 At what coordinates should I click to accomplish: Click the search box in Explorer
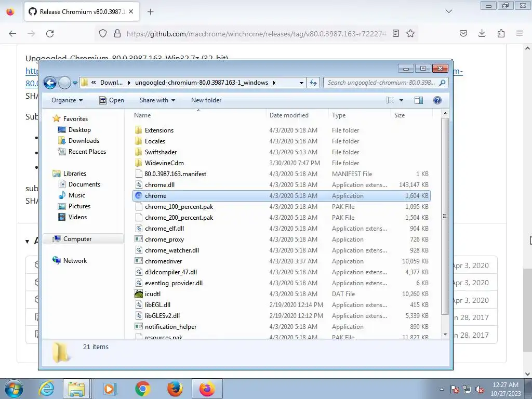386,83
